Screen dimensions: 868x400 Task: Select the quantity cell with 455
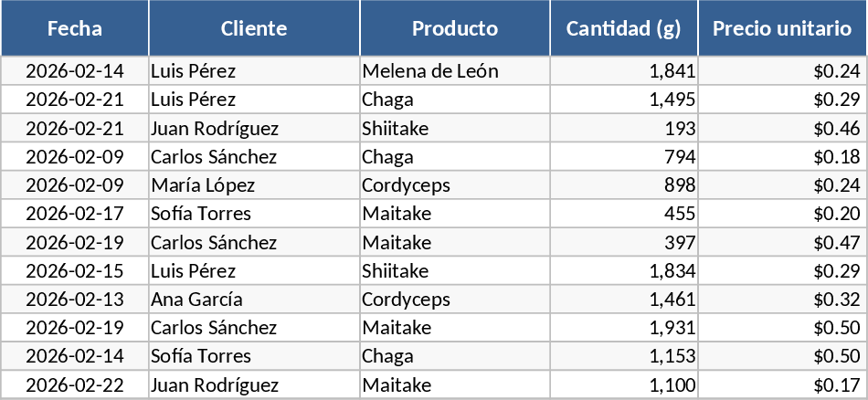point(624,214)
